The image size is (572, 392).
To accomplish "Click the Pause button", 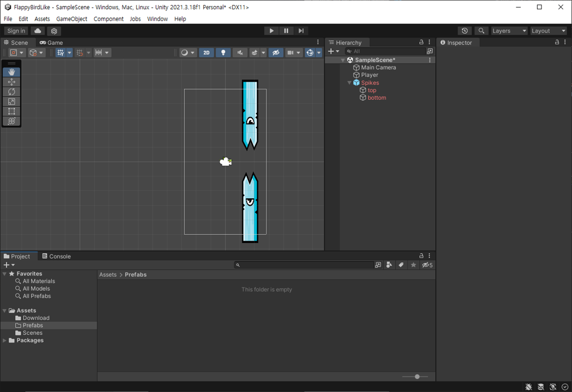I will point(286,31).
